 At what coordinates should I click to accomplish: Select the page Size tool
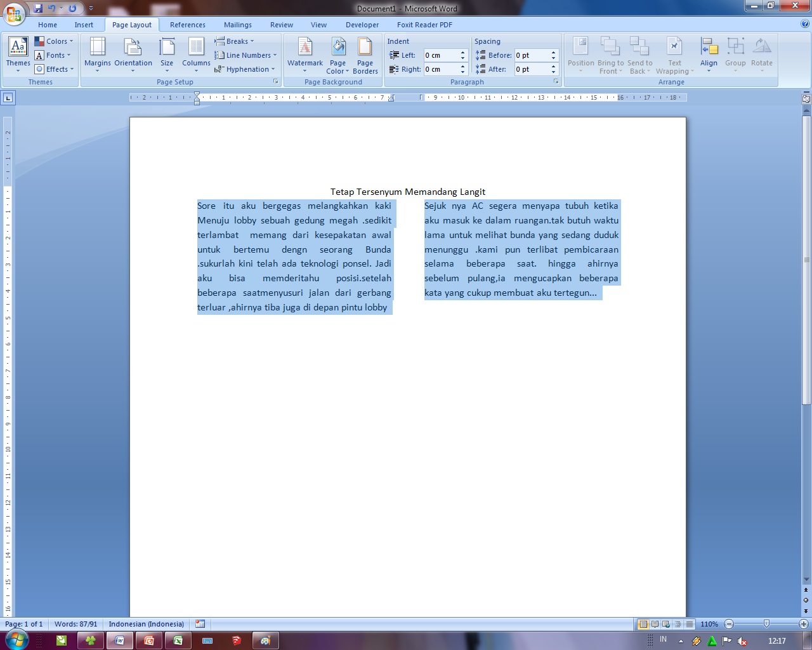[167, 55]
